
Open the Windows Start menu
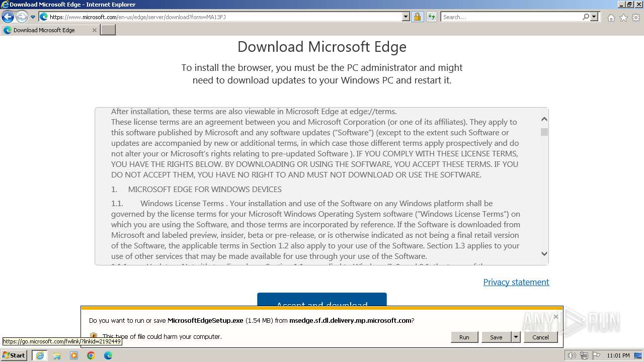[14, 355]
